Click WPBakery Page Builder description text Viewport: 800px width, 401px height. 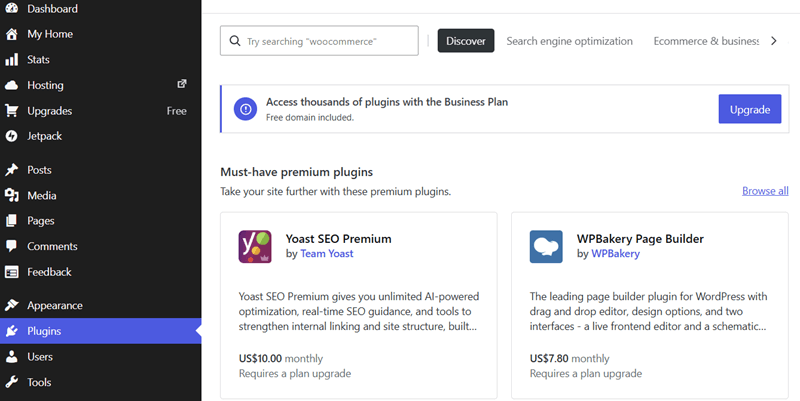648,311
